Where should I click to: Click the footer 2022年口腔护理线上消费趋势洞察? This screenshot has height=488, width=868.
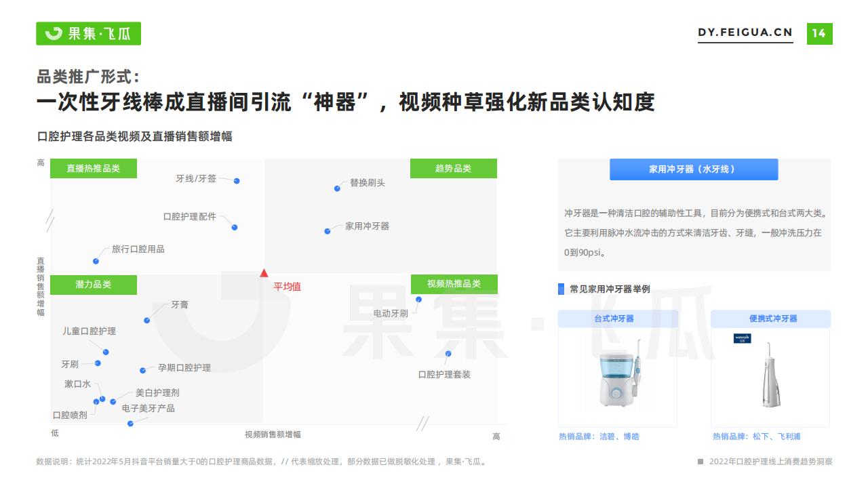pyautogui.click(x=770, y=462)
